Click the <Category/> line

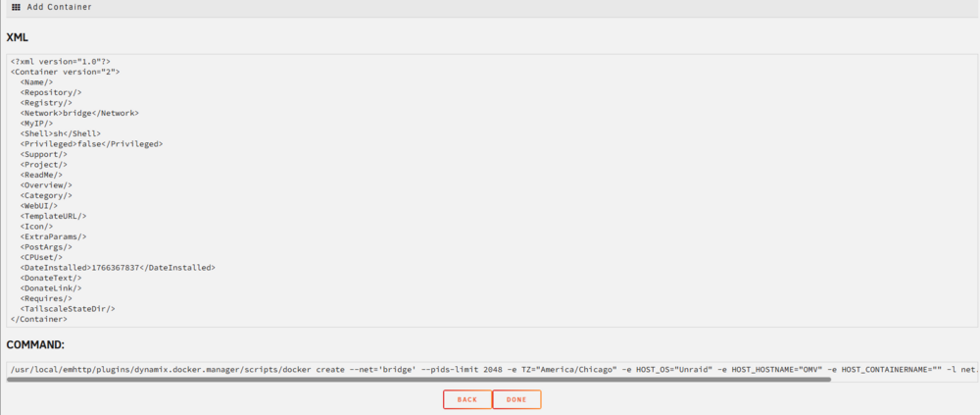coord(46,195)
